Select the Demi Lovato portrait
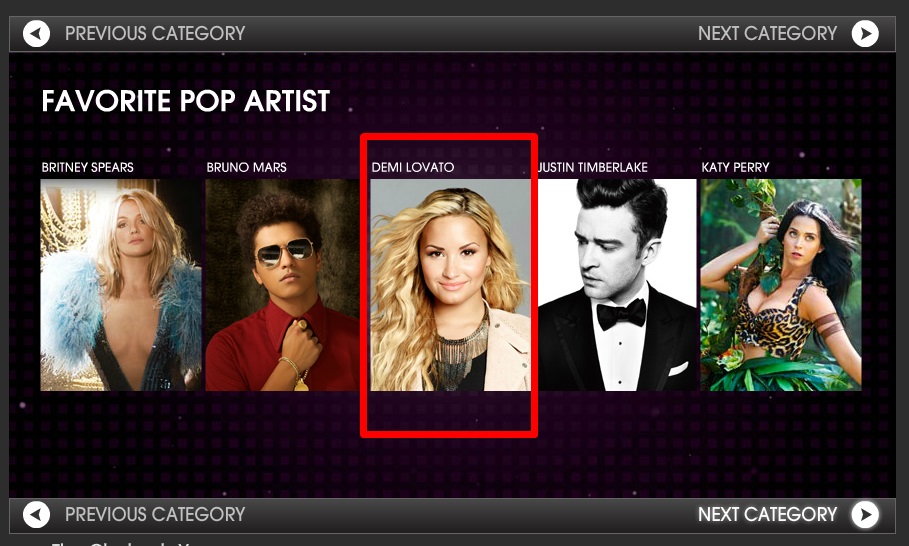Image resolution: width=909 pixels, height=546 pixels. tap(450, 285)
